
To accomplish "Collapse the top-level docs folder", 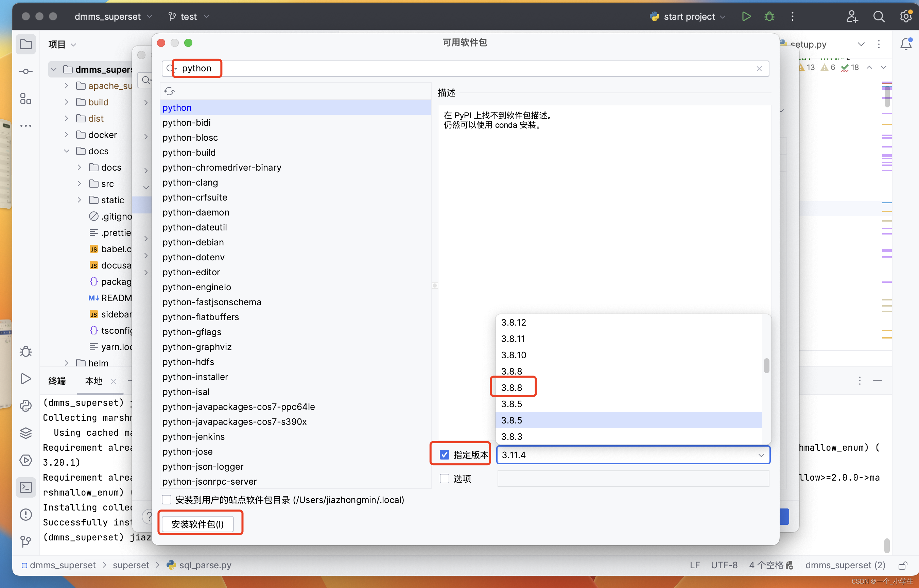I will coord(66,151).
